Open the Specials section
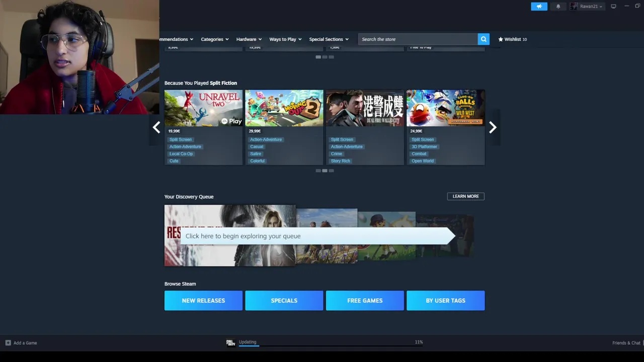This screenshot has width=644, height=362. click(284, 301)
